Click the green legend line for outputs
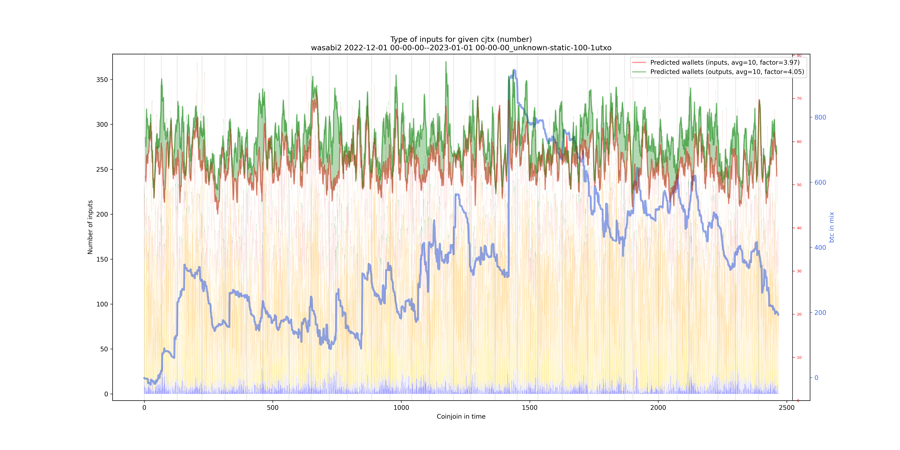Image resolution: width=900 pixels, height=450 pixels. click(x=639, y=72)
